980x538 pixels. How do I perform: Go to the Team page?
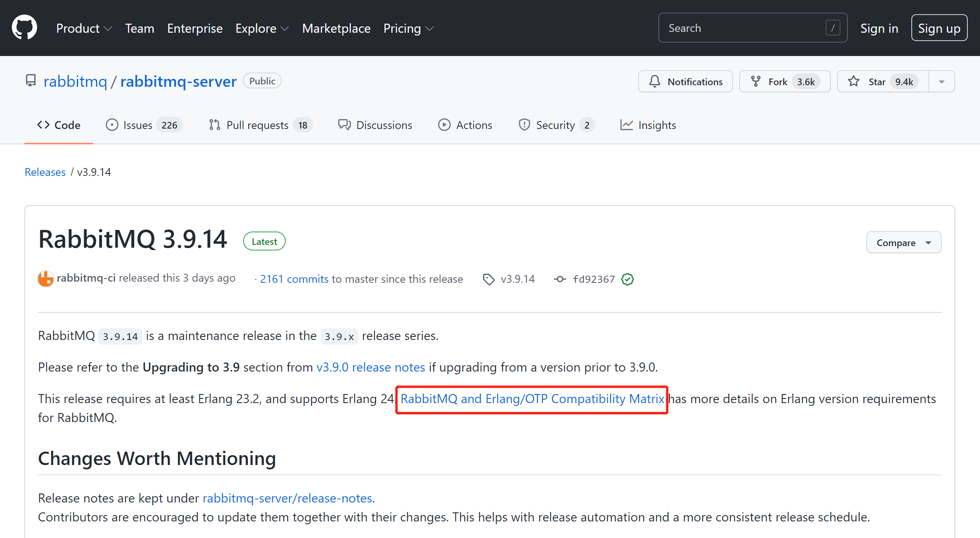(x=140, y=28)
